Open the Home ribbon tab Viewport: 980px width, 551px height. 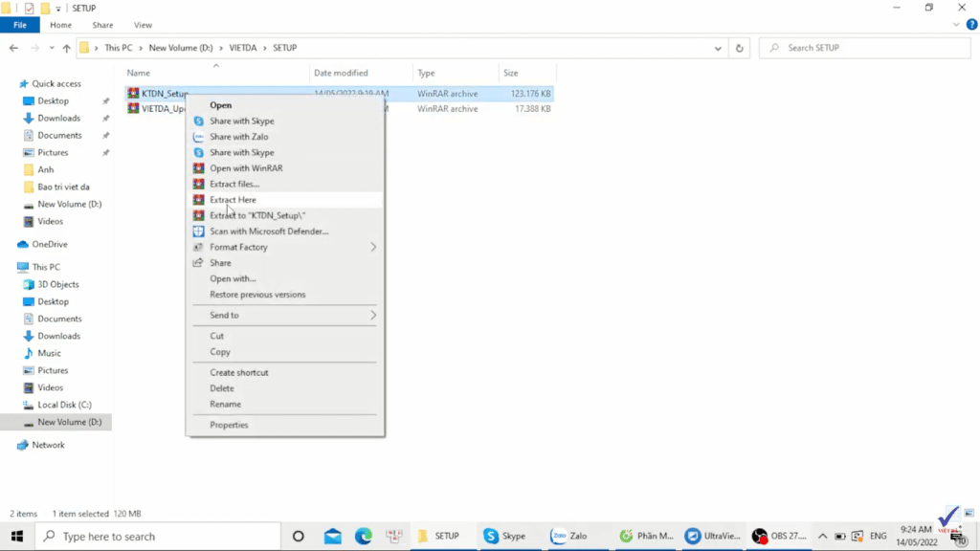click(x=60, y=25)
